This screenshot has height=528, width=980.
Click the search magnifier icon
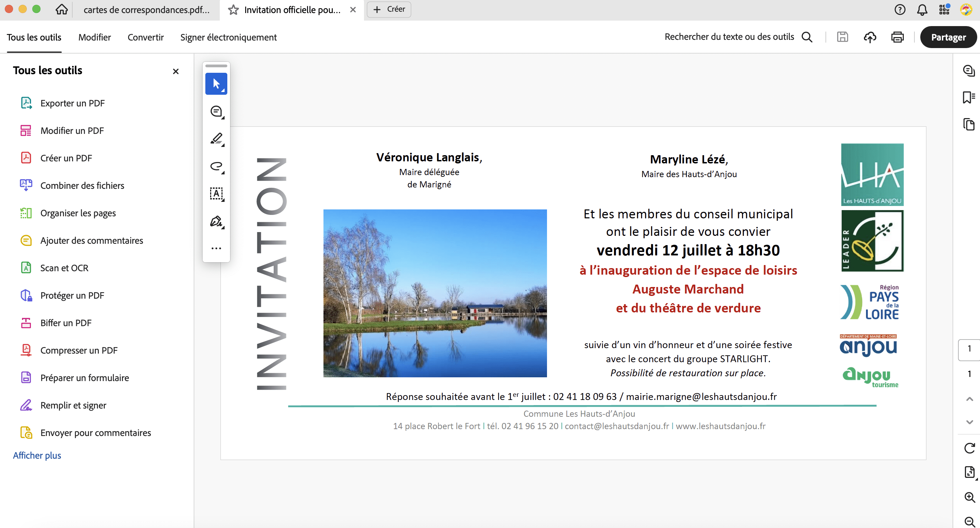807,37
